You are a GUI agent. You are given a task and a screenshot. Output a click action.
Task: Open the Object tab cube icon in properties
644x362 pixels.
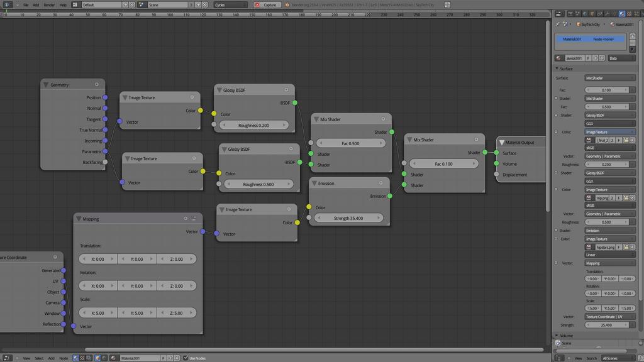click(592, 14)
